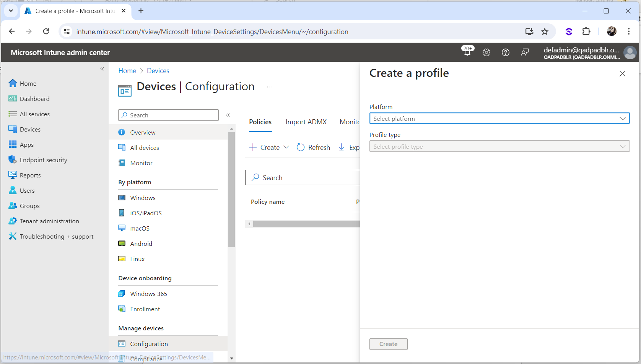Viewport: 641px width, 364px height.
Task: Click the Devices menu search box
Action: [168, 115]
